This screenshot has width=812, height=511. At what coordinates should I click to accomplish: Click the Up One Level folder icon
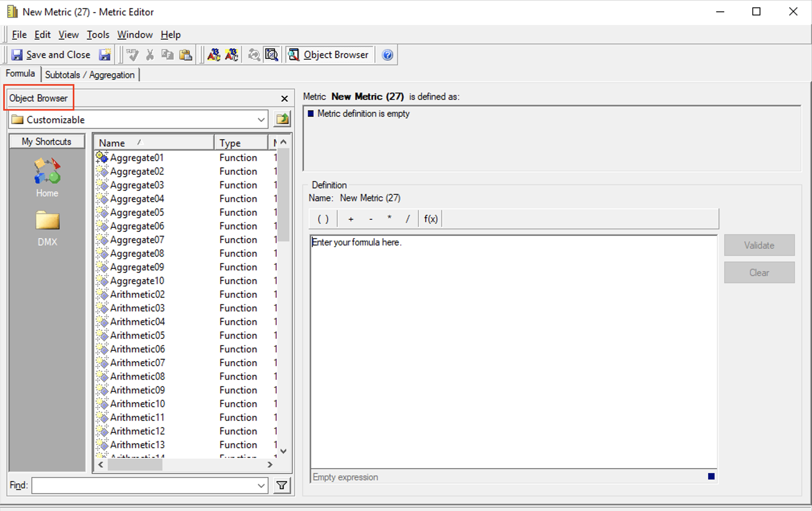pyautogui.click(x=282, y=119)
